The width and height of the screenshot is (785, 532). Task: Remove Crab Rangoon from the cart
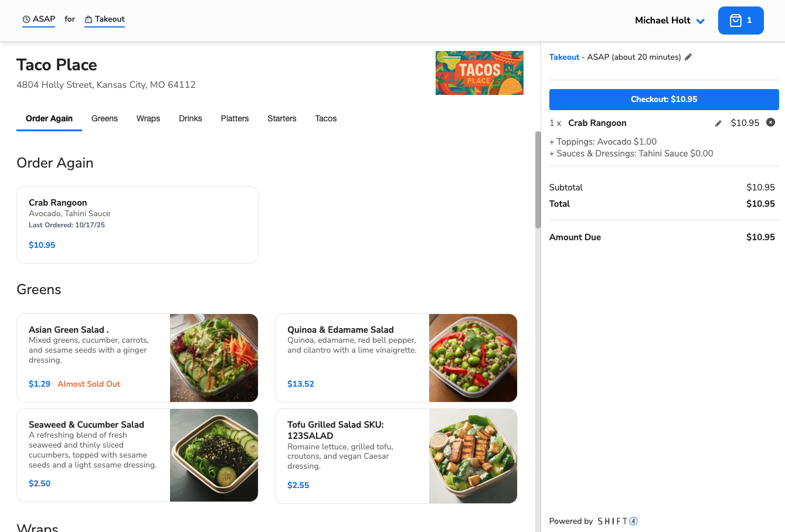(771, 122)
